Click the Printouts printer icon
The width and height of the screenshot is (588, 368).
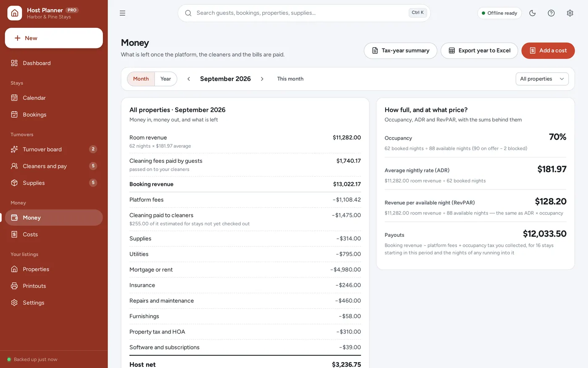(14, 286)
